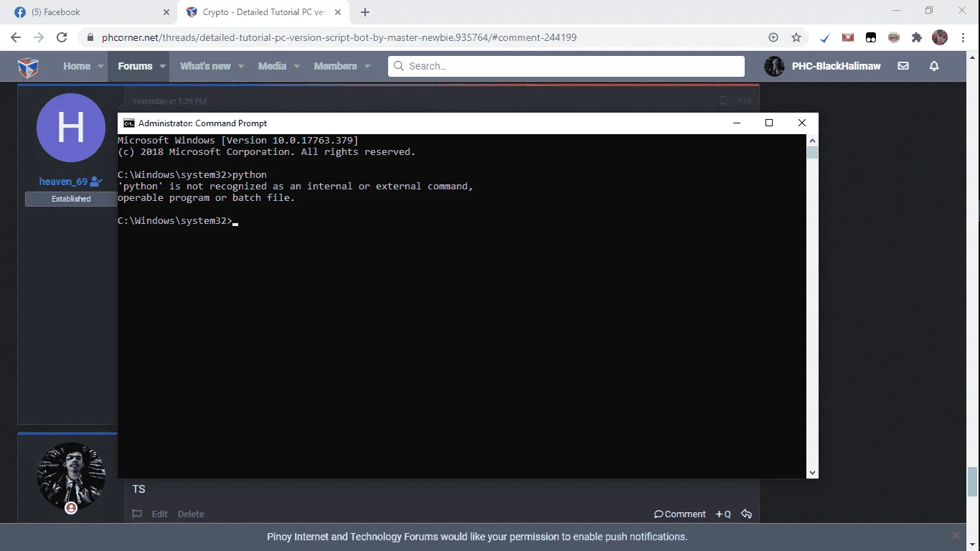
Task: Open the heaven_69 user profile link
Action: click(63, 182)
